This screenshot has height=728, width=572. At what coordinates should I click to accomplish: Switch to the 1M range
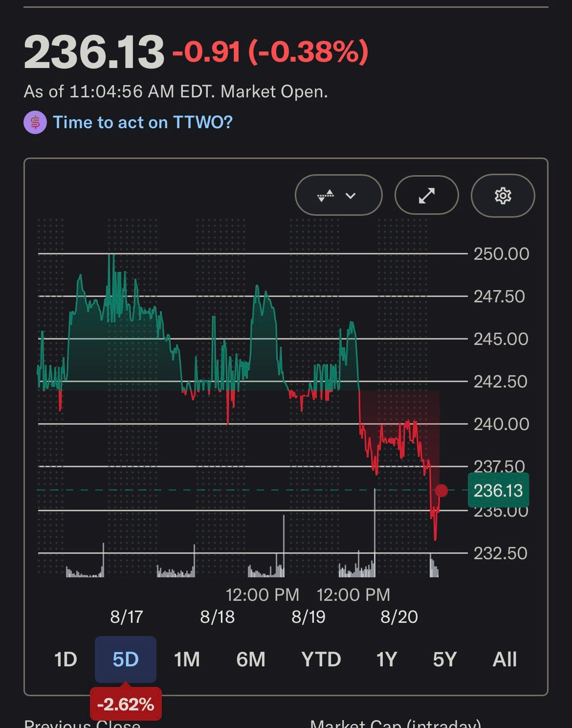[x=187, y=660]
